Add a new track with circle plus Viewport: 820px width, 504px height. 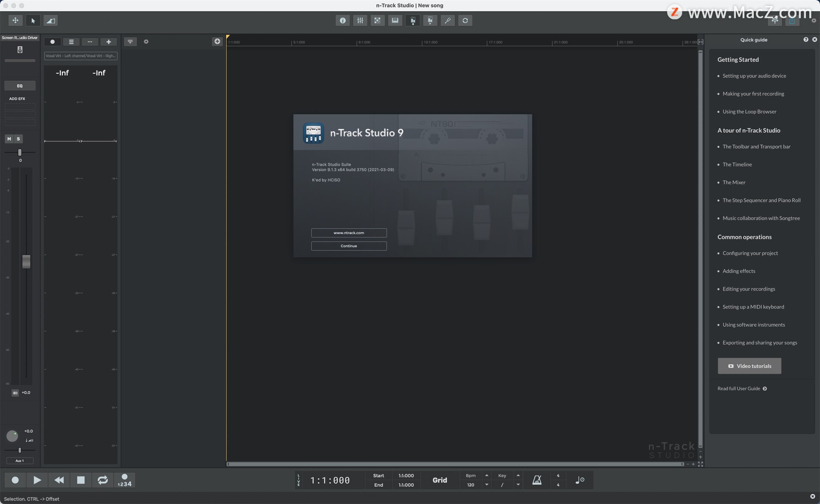217,41
